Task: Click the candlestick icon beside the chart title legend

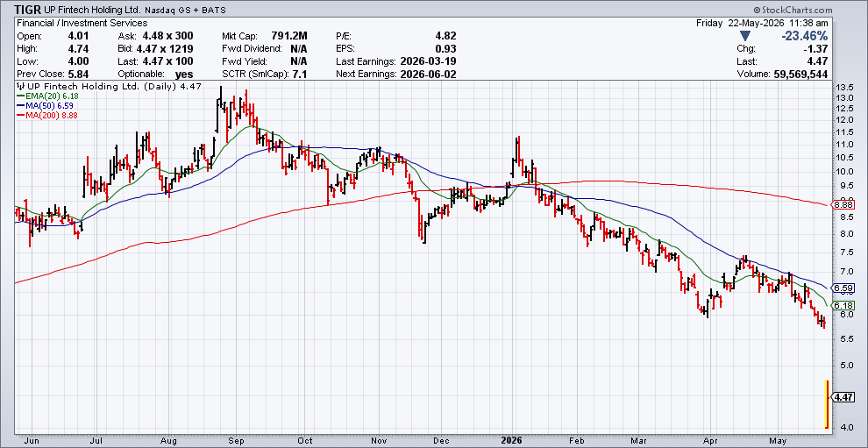Action: 20,86
